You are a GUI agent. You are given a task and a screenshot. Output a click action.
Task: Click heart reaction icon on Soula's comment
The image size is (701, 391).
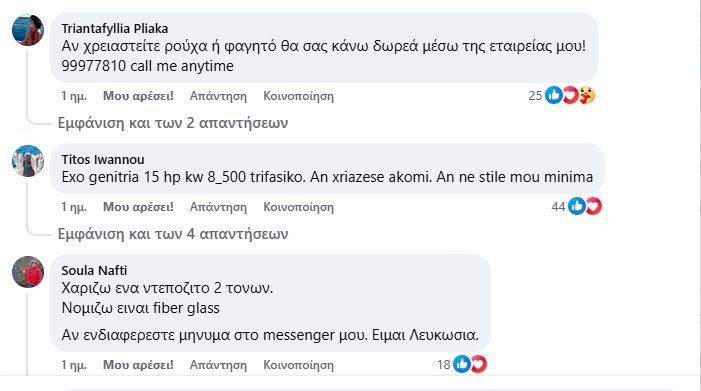coord(478,364)
